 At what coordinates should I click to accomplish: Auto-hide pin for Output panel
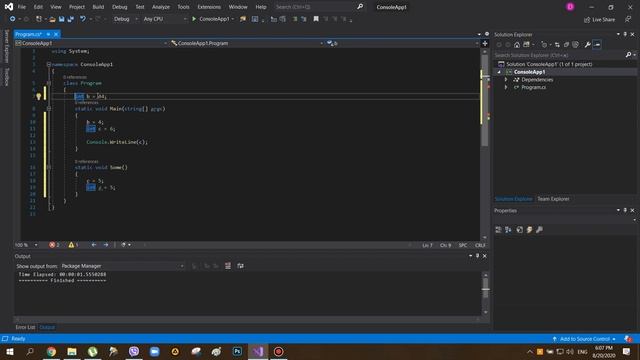[x=478, y=256]
